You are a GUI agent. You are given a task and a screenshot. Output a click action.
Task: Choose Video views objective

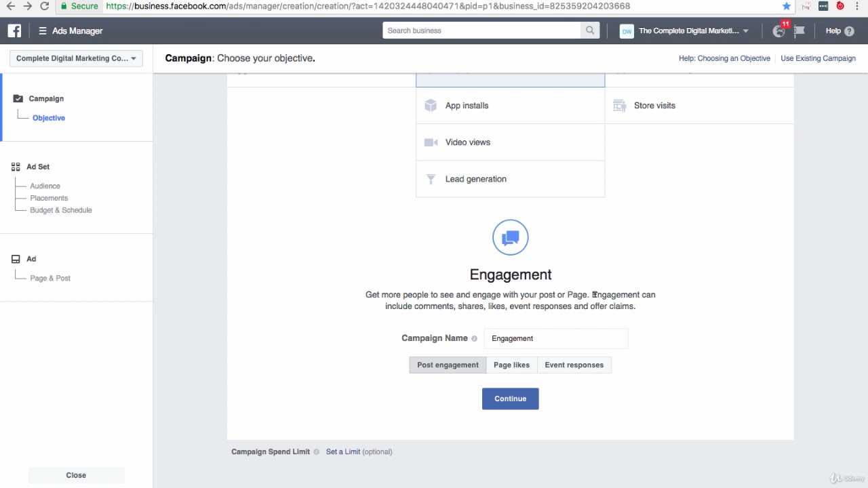[x=510, y=142]
